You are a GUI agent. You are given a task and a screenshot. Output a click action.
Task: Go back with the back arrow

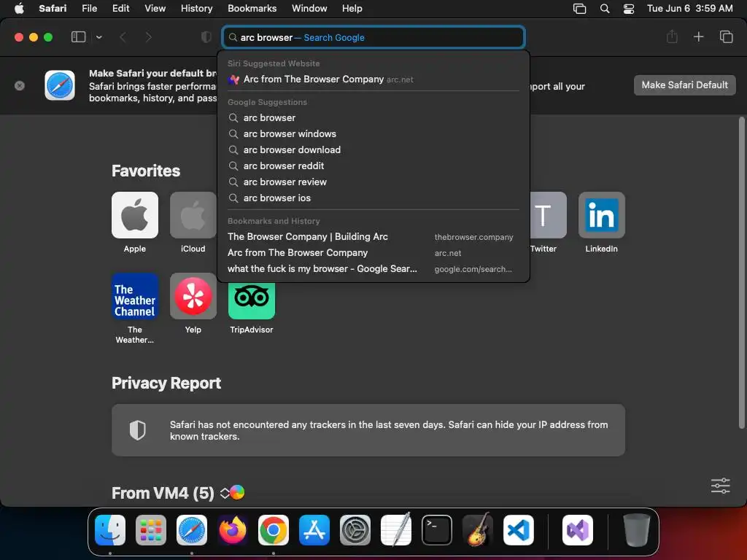pos(123,37)
